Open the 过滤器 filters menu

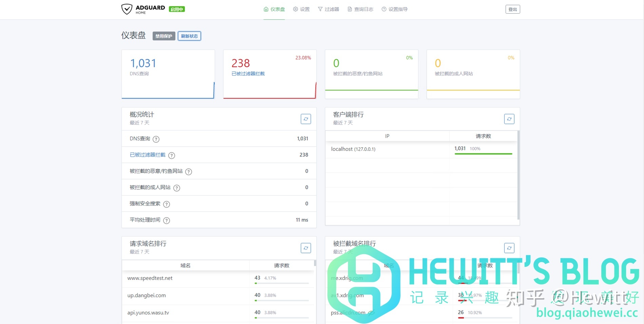click(x=328, y=9)
